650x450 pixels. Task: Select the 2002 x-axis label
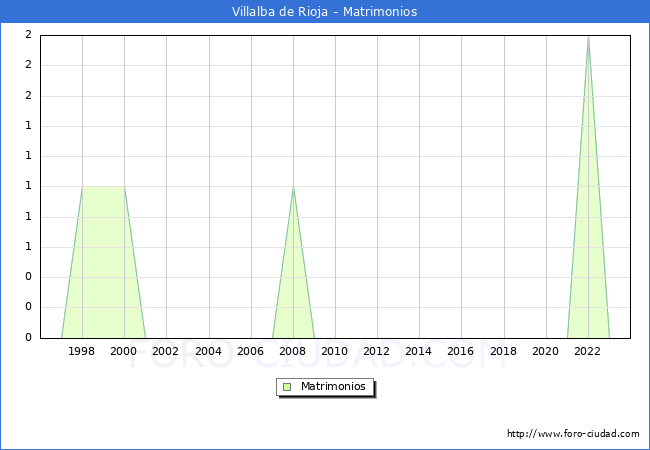[x=165, y=351]
